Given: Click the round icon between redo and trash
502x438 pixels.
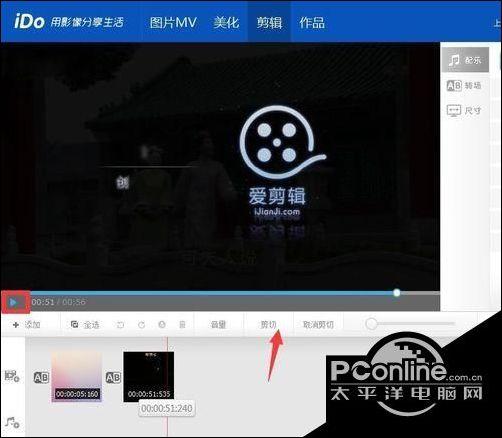Looking at the screenshot, I should [x=162, y=324].
